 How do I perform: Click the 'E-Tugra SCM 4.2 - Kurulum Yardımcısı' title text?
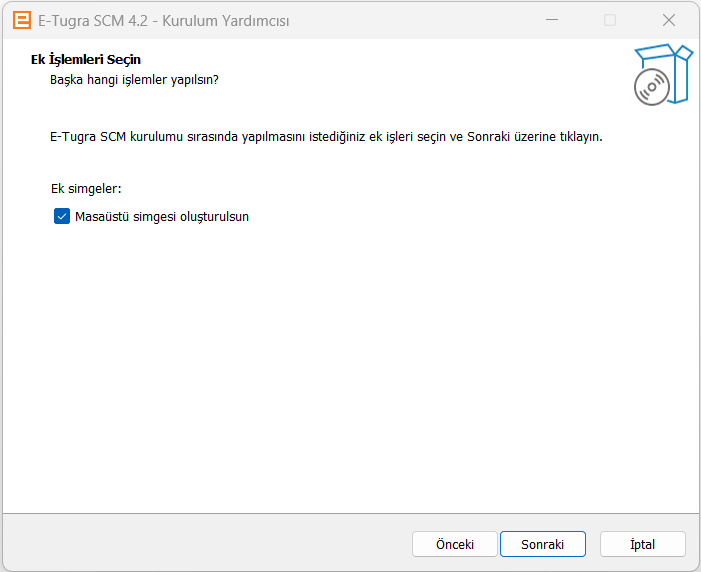pos(163,20)
